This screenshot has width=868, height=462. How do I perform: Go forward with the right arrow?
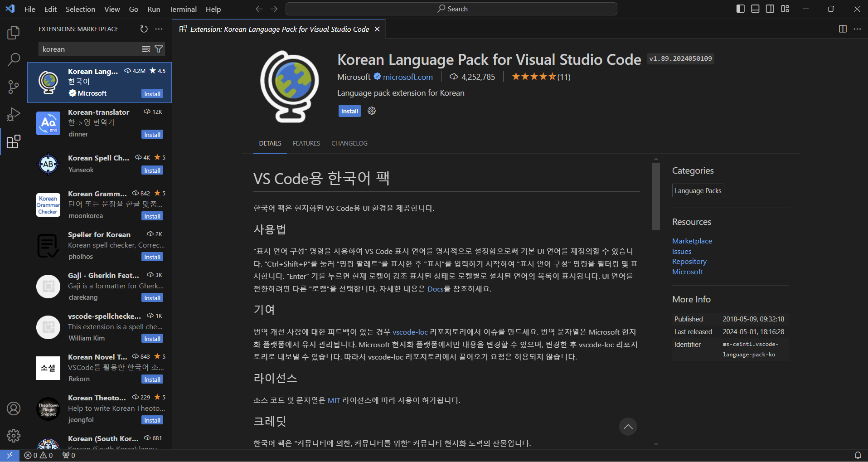(274, 9)
